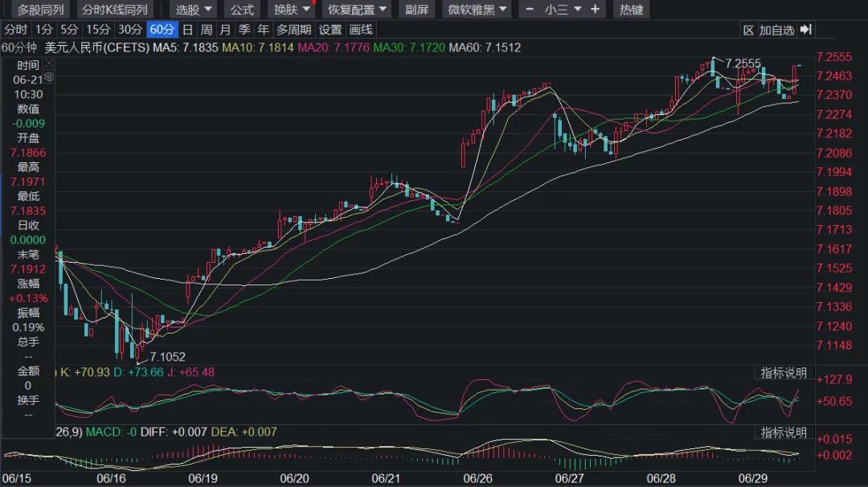868x487 pixels.
Task: Toggle the 副屏 secondary screen
Action: 416,10
